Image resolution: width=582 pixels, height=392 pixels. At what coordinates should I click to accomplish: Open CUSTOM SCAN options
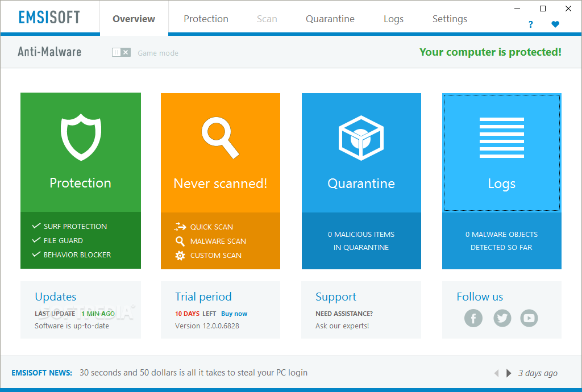[215, 255]
